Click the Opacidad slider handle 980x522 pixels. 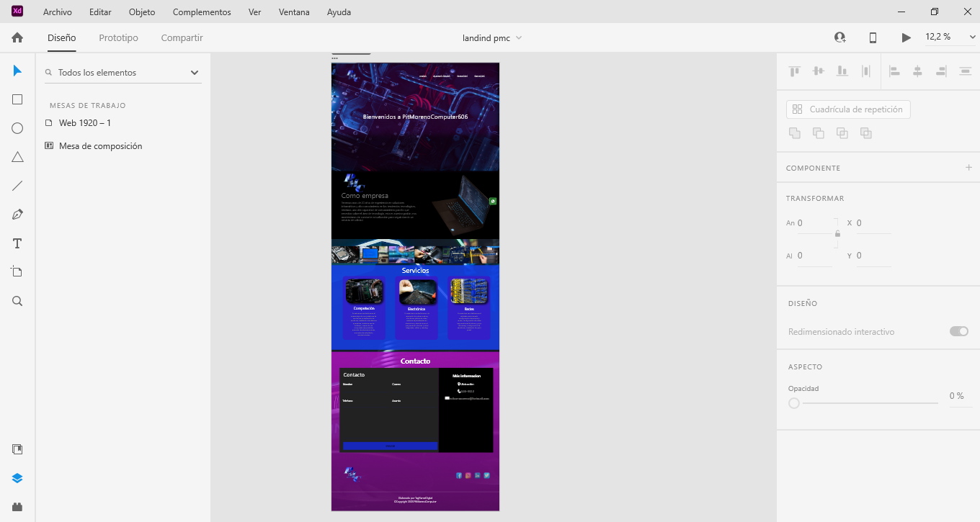(794, 403)
